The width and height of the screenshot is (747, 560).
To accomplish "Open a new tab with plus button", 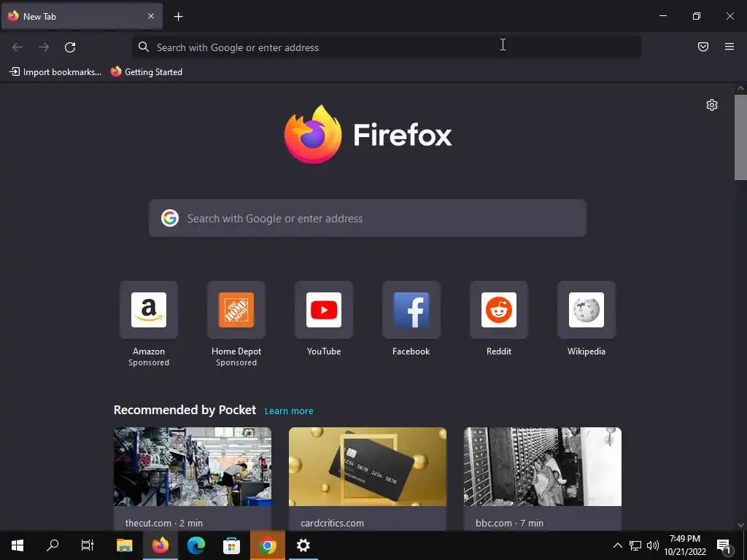I will [x=178, y=17].
